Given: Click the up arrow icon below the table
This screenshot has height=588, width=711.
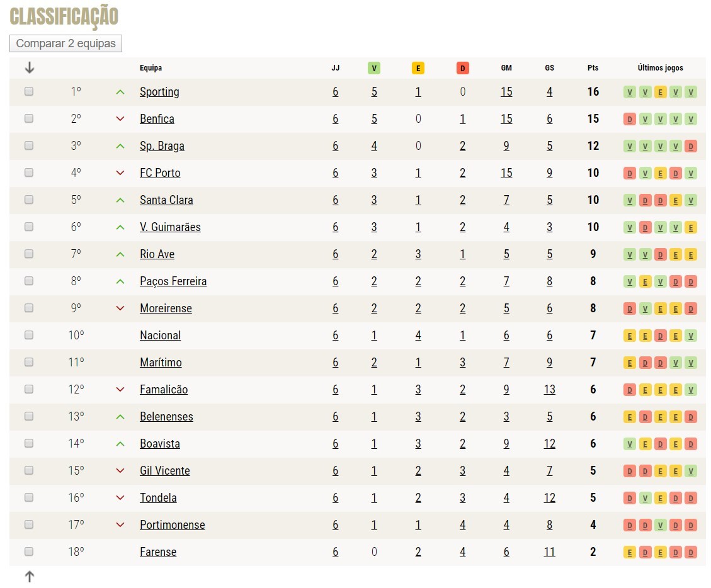Looking at the screenshot, I should [x=29, y=576].
